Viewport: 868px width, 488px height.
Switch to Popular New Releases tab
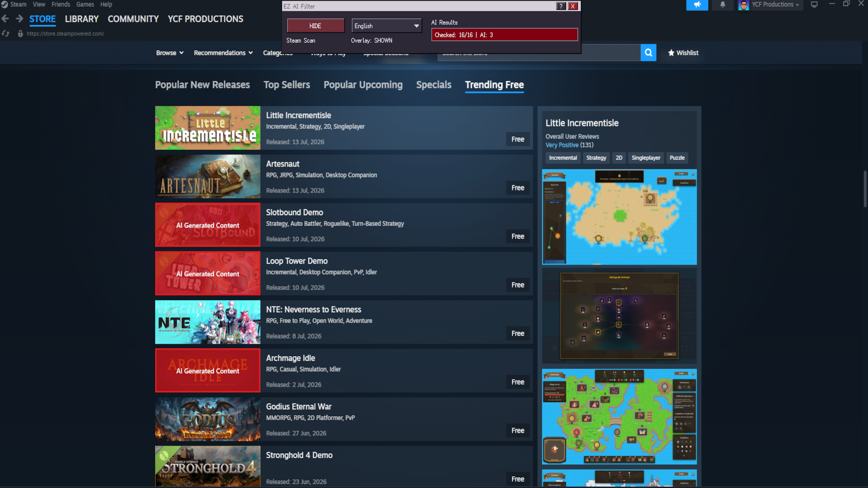tap(203, 85)
